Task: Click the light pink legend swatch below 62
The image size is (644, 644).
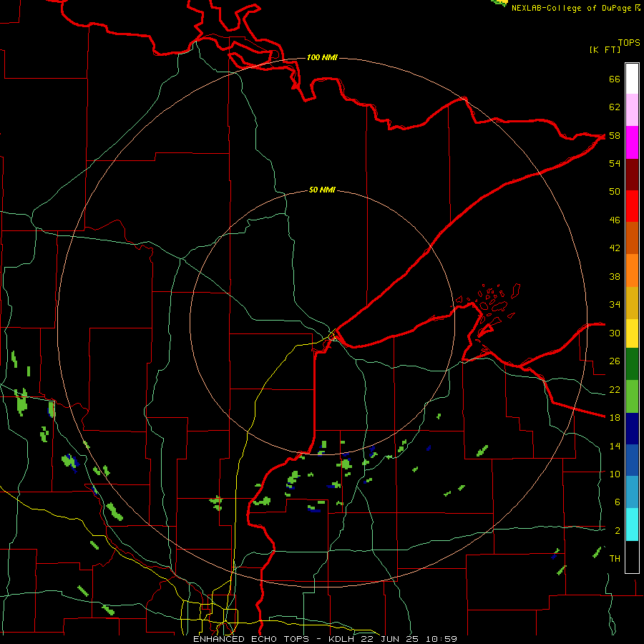Action: 632,109
